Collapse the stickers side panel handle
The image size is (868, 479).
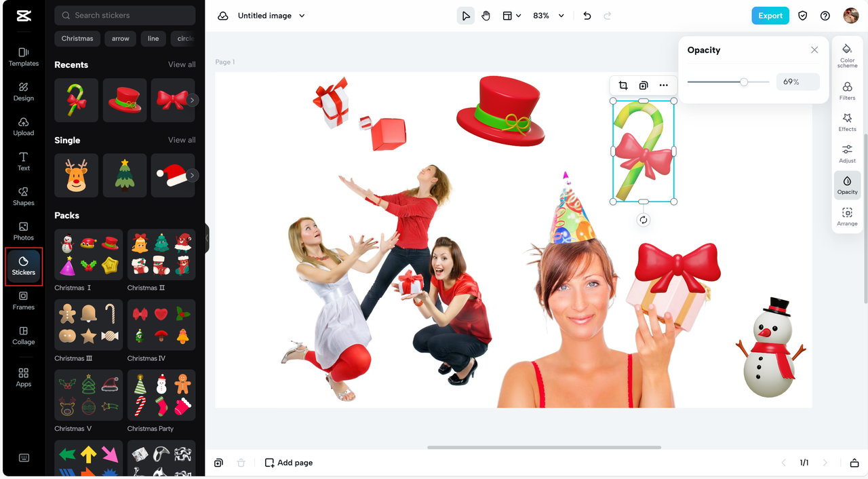(x=207, y=239)
